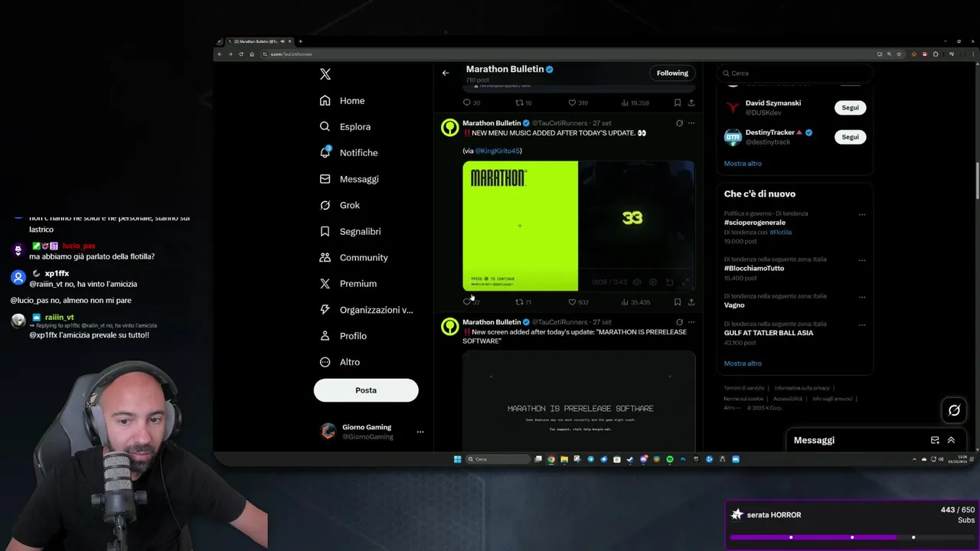Open the #scioperogenerale trend
The width and height of the screenshot is (980, 551).
[755, 223]
